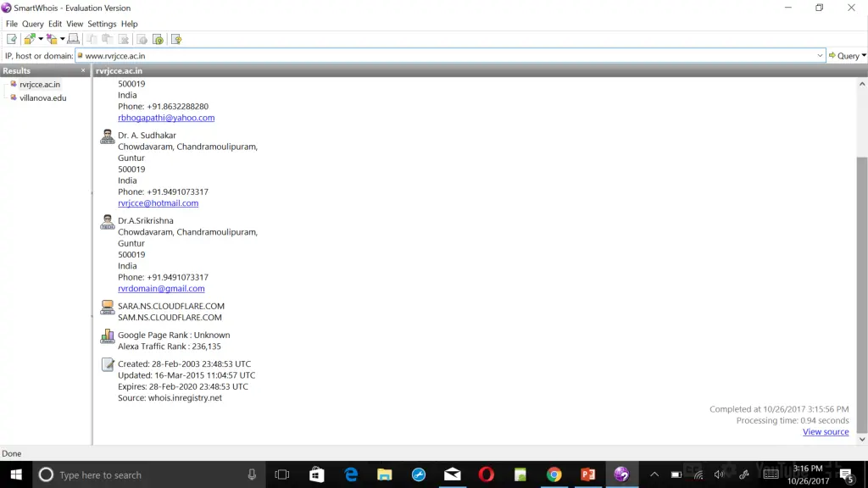Close the Results panel

tap(83, 70)
